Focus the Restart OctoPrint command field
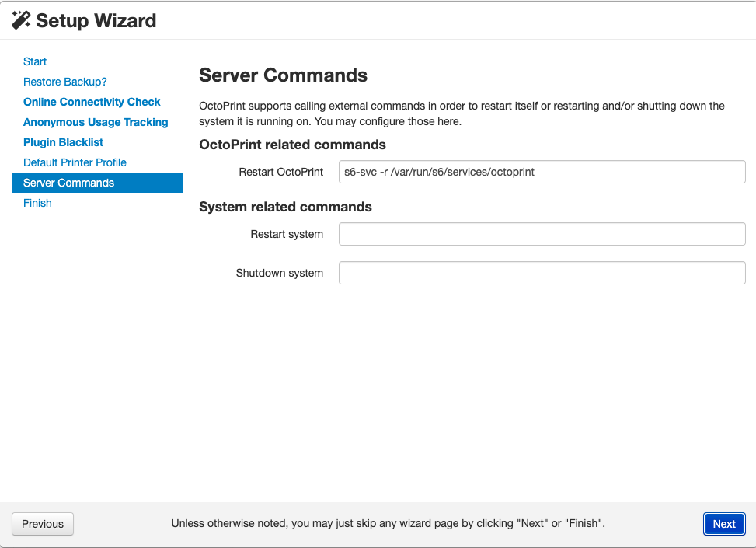The width and height of the screenshot is (756, 548). tap(542, 172)
